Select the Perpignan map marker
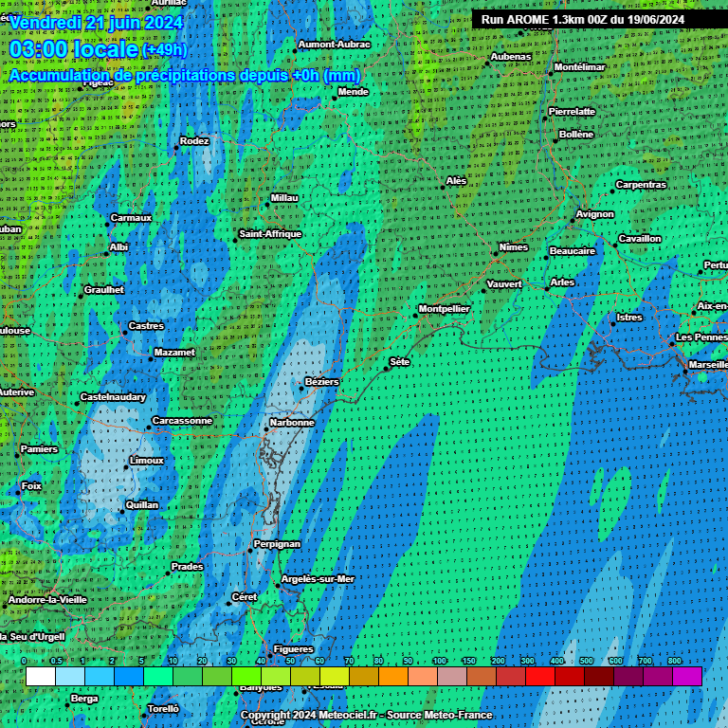The width and height of the screenshot is (728, 728). coord(249,551)
